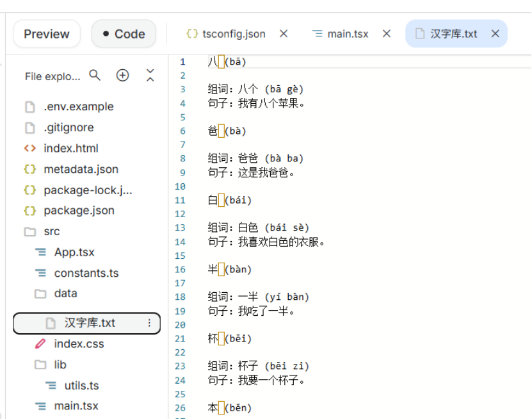532x419 pixels.
Task: Click the lines icon on the main.tsx tab
Action: tap(318, 33)
